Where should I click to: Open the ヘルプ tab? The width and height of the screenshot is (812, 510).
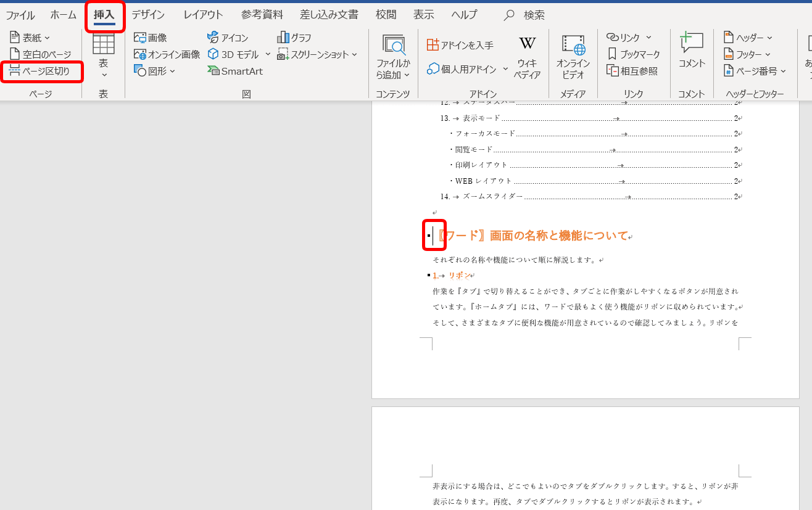464,15
